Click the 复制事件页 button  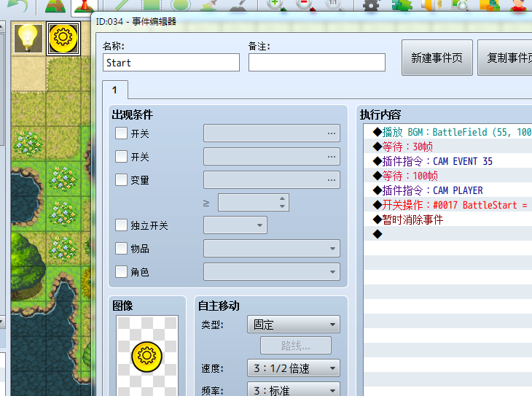click(x=505, y=58)
